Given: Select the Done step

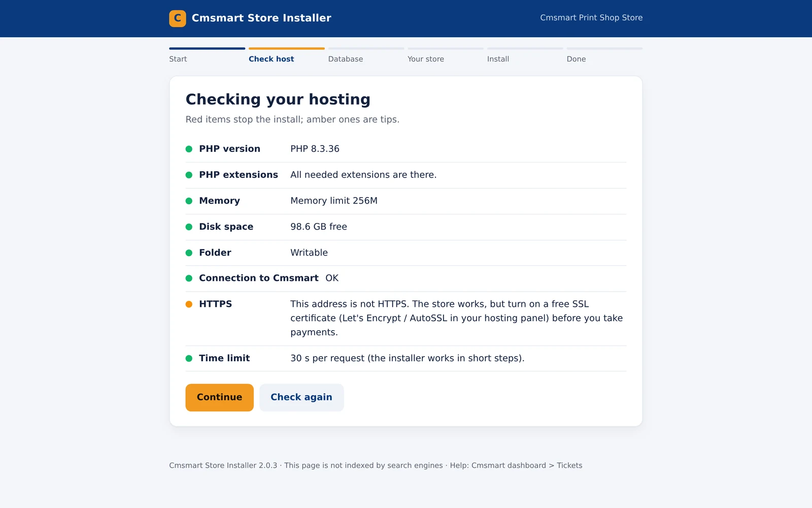Looking at the screenshot, I should click(604, 55).
